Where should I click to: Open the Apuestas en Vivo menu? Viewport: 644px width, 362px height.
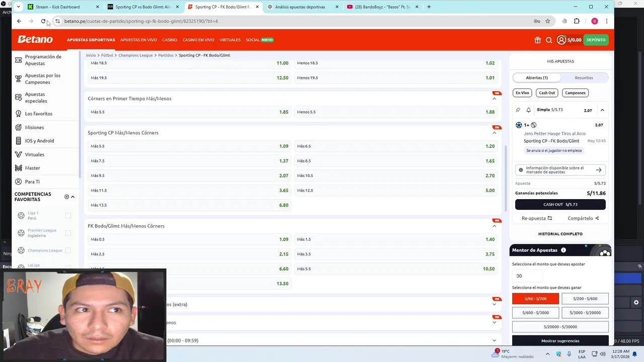pyautogui.click(x=138, y=40)
